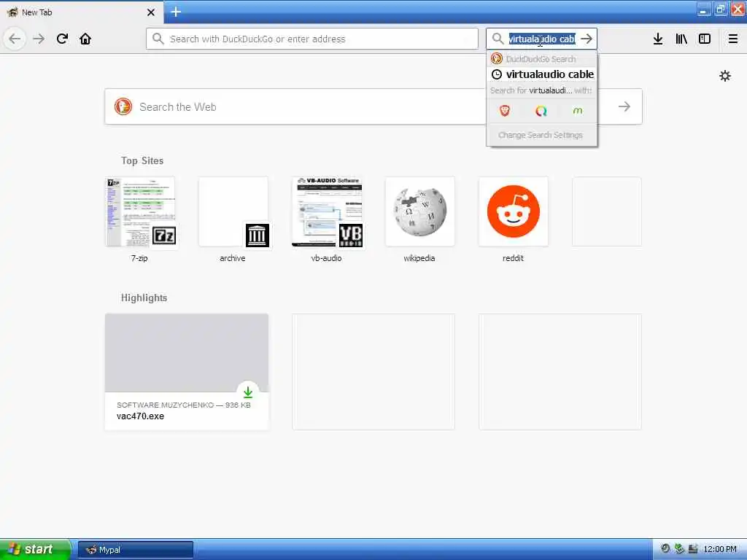Submit the web search arrow button
The image size is (747, 560).
coord(624,106)
